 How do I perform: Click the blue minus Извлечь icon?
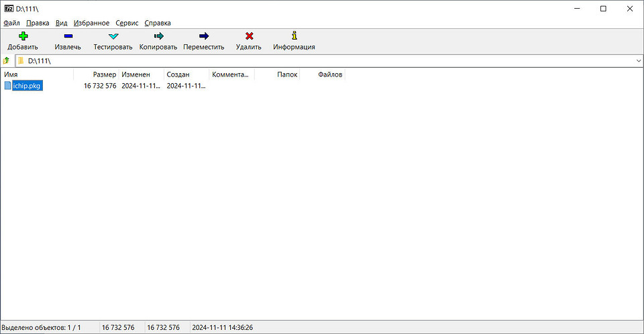coord(68,36)
